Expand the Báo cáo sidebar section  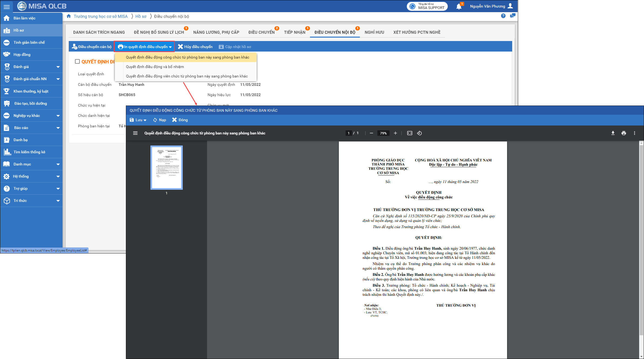coord(58,128)
